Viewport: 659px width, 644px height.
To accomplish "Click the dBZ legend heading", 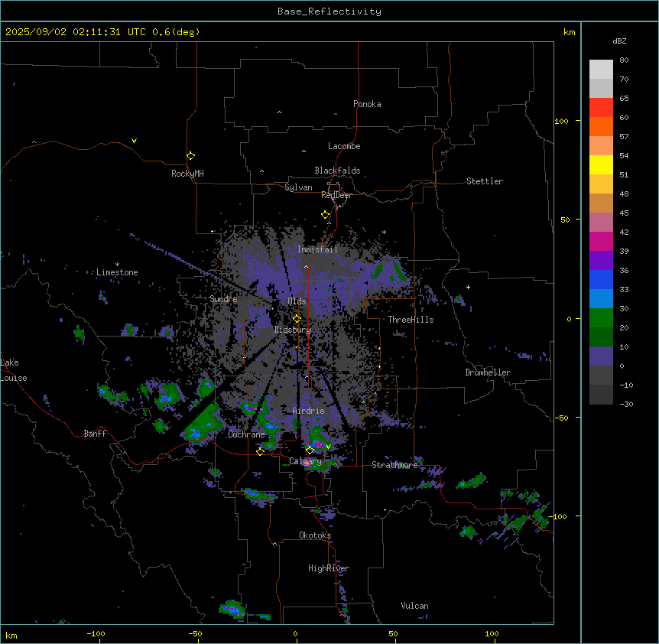I will click(x=619, y=41).
